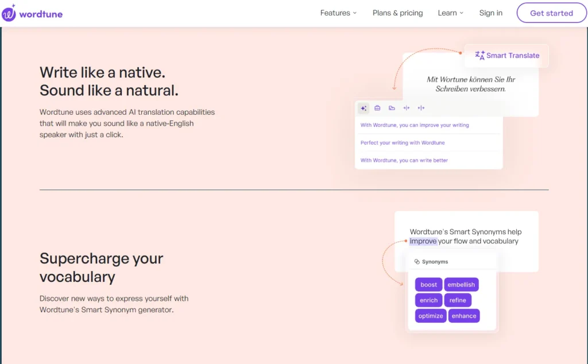The width and height of the screenshot is (588, 364).
Task: Click the Get started button
Action: (551, 13)
